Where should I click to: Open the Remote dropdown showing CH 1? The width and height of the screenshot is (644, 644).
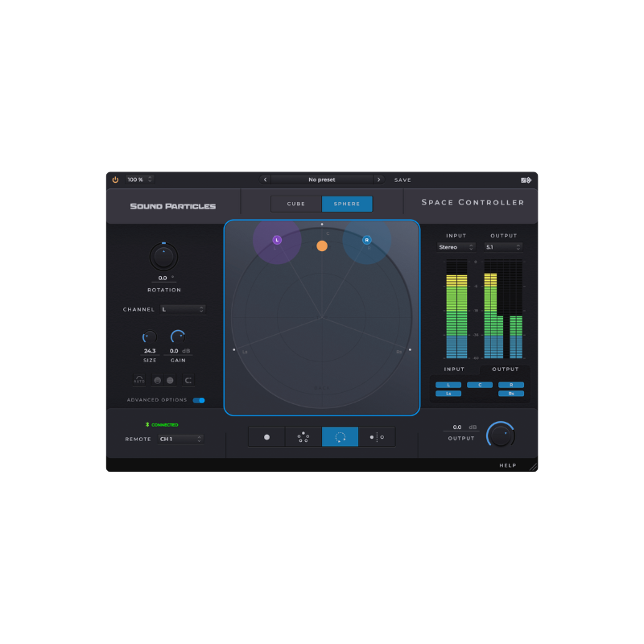click(x=180, y=439)
